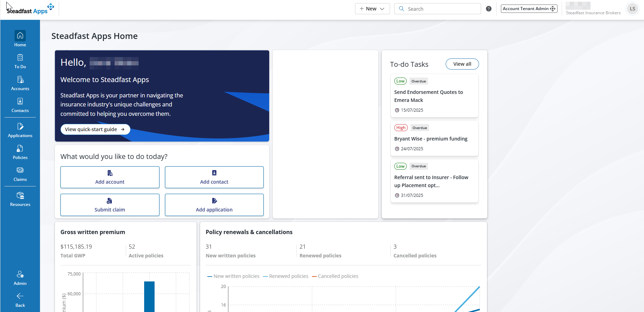Open the Claims sidebar icon
This screenshot has height=312, width=644.
20,170
